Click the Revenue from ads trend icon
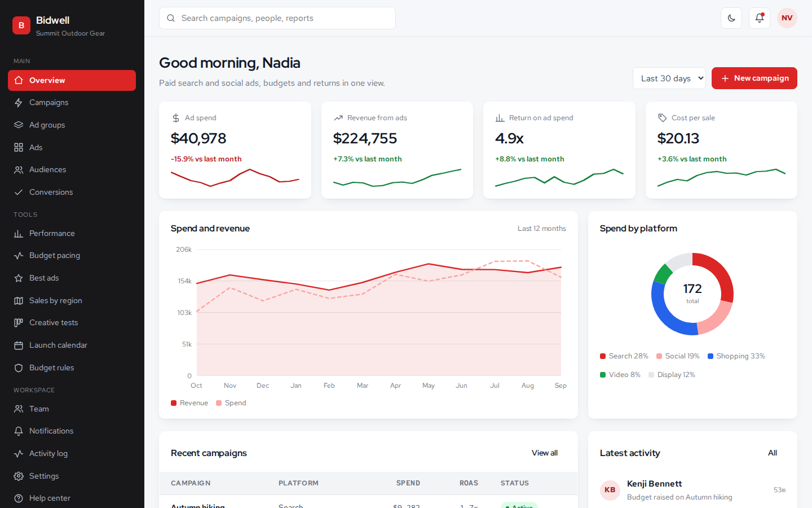The width and height of the screenshot is (812, 508). pos(338,118)
